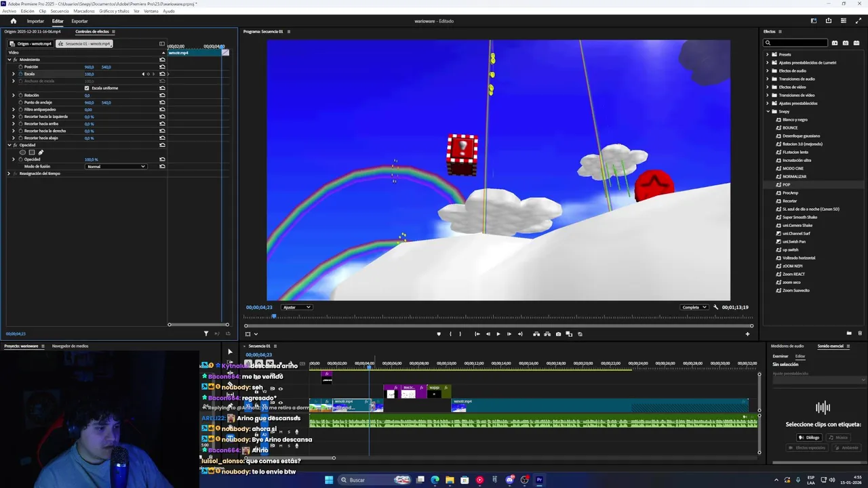Screen dimensions: 868x488
Task: Step back one frame in Program monitor
Action: 488,333
